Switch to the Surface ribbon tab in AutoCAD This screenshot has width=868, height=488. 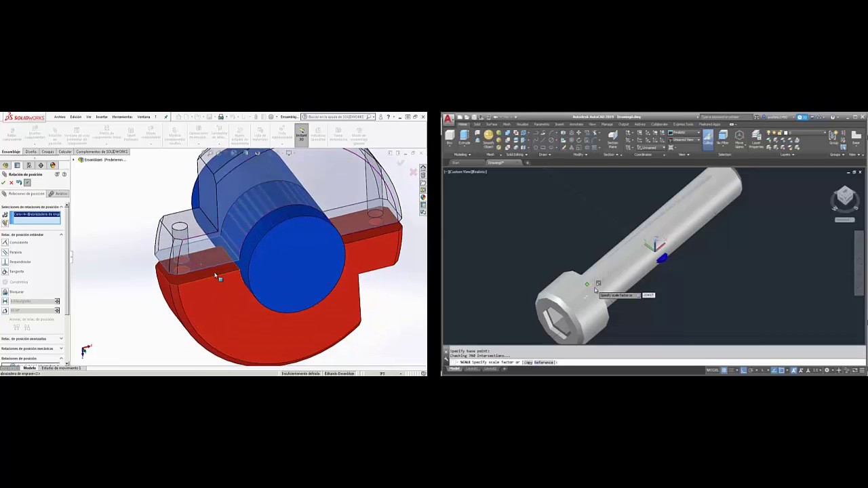492,124
